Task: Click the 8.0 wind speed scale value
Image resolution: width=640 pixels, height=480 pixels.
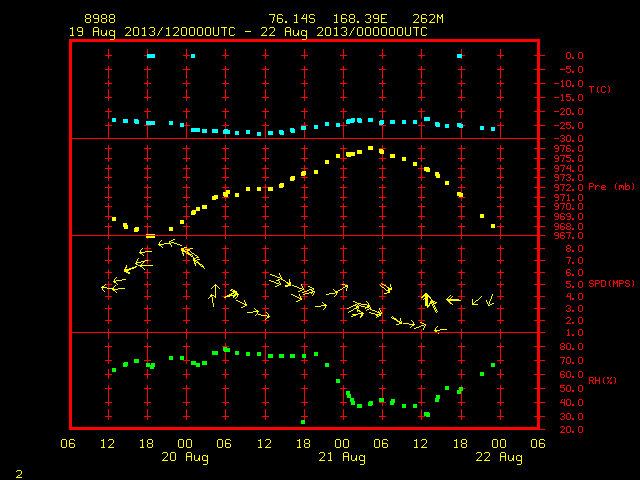Action: (x=574, y=249)
